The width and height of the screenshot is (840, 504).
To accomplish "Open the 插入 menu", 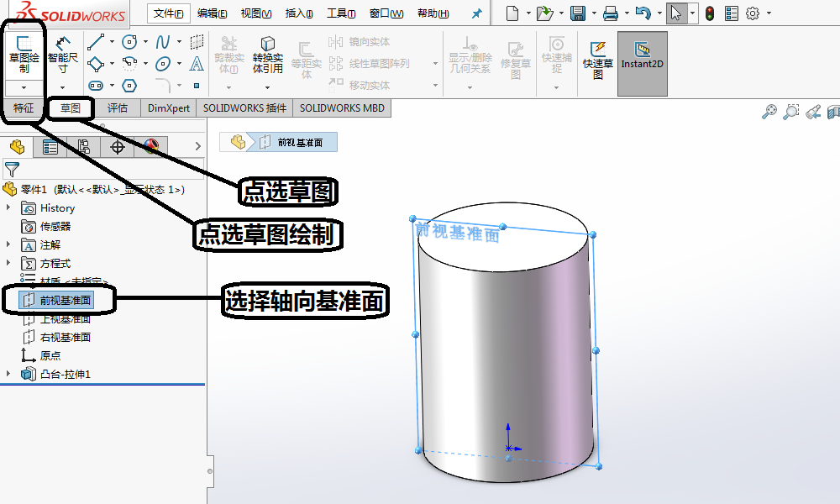I will click(x=299, y=13).
